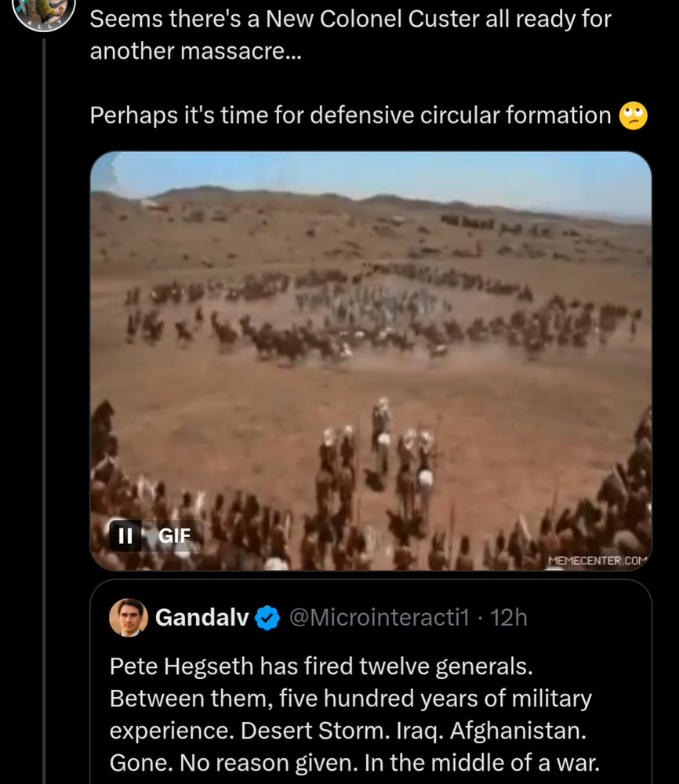This screenshot has width=679, height=784.
Task: Open the cavalry battle GIF image
Action: [x=370, y=314]
